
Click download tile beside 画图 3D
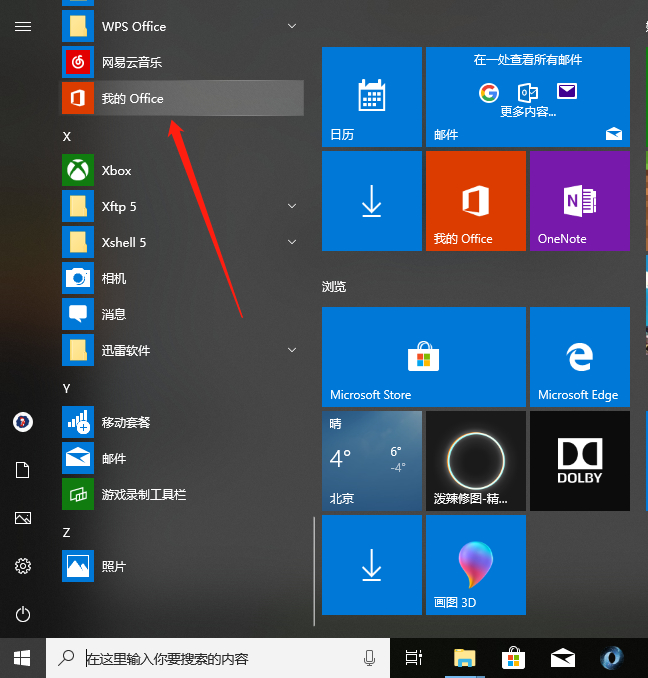pyautogui.click(x=372, y=565)
